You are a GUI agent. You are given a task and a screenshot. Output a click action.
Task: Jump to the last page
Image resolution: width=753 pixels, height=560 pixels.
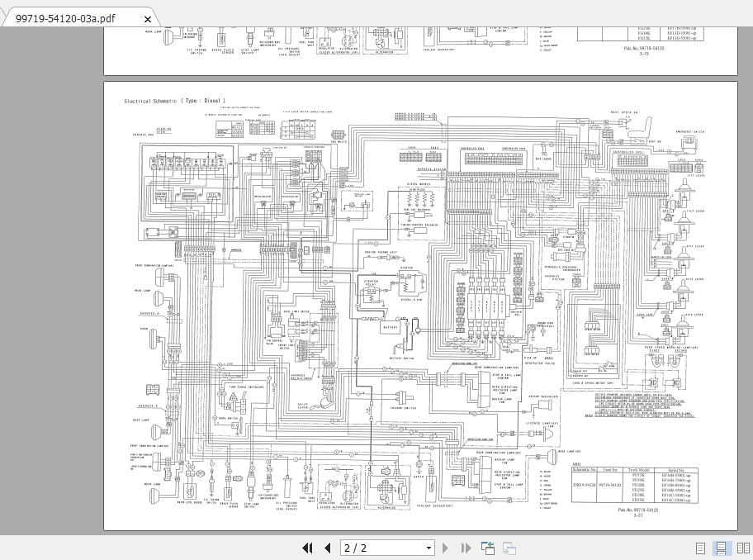click(x=464, y=548)
